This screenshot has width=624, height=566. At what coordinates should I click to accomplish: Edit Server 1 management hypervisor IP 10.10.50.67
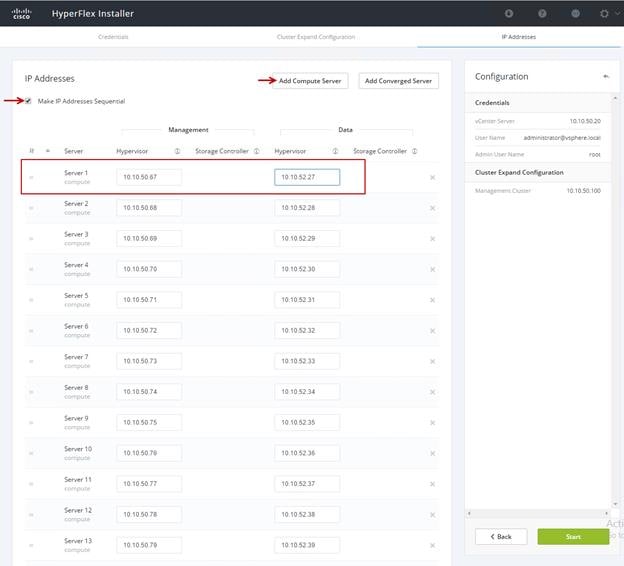pos(149,177)
